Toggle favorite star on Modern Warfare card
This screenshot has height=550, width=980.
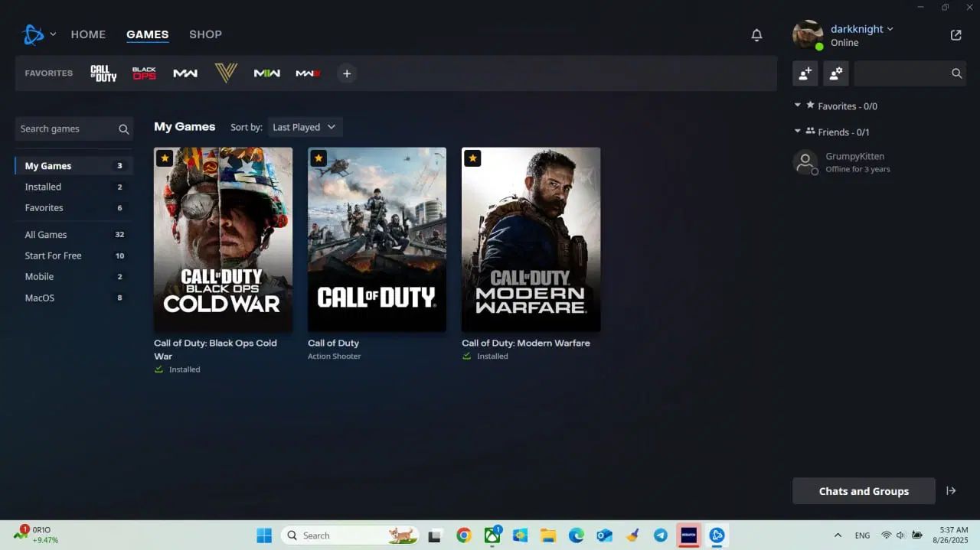tap(472, 158)
